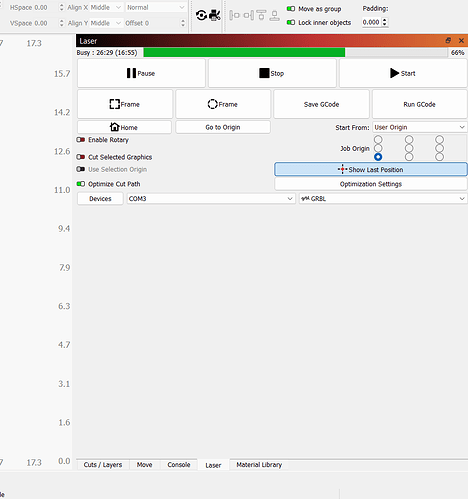Pause the running laser job
Image resolution: width=468 pixels, height=499 pixels.
[141, 73]
